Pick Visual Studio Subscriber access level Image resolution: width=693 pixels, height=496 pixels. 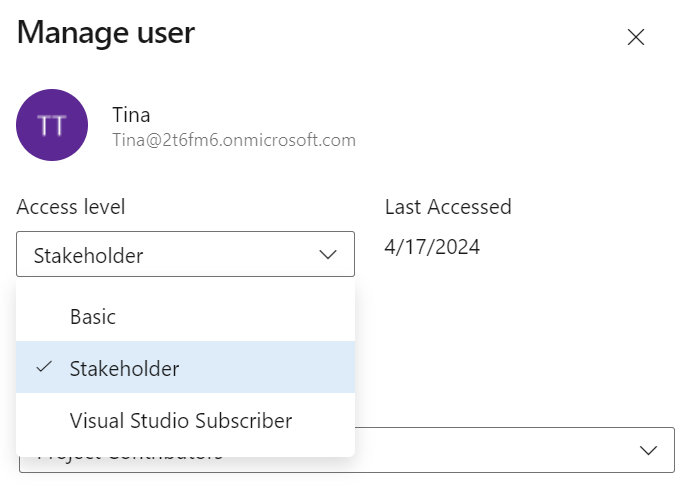[180, 420]
